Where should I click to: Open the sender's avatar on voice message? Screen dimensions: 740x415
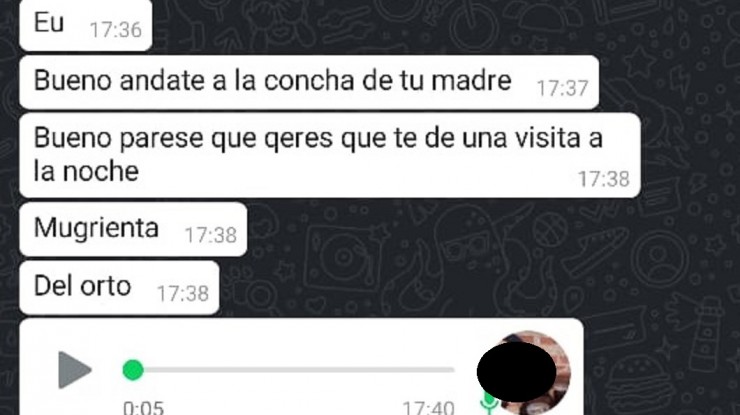pos(524,373)
